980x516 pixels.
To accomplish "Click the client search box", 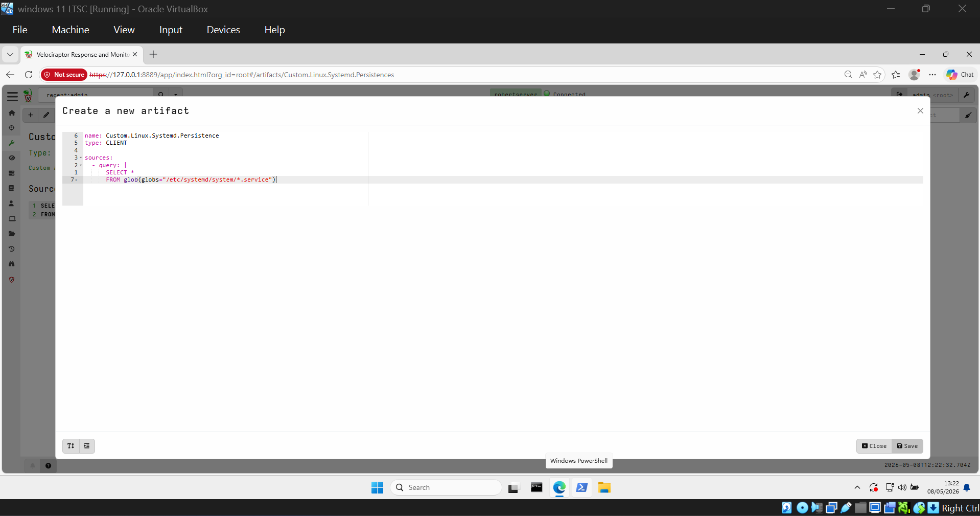I will tap(96, 95).
